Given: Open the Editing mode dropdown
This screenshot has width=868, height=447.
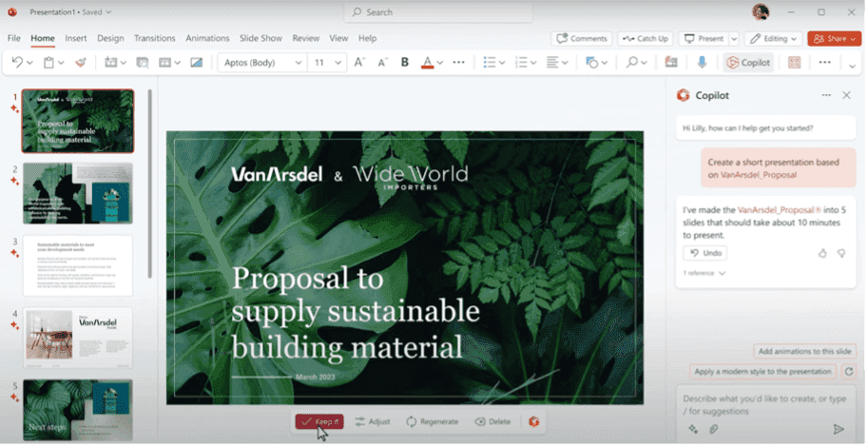Looking at the screenshot, I should (x=773, y=39).
